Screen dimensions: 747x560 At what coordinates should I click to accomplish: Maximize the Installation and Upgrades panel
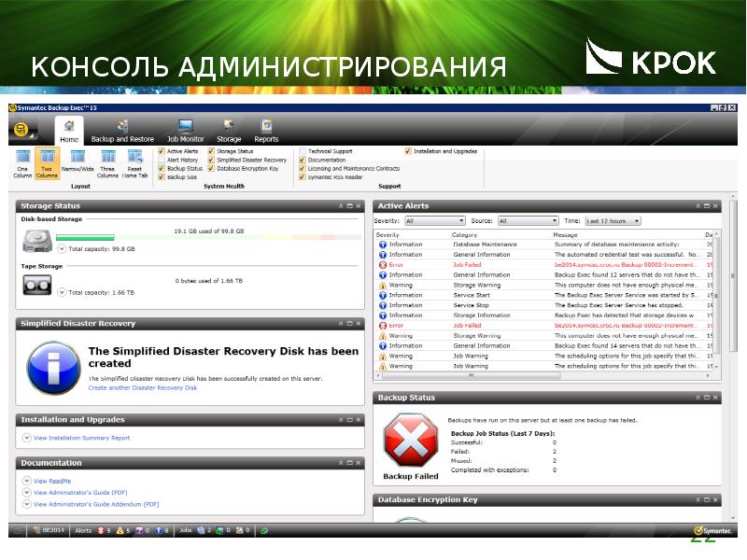(349, 420)
